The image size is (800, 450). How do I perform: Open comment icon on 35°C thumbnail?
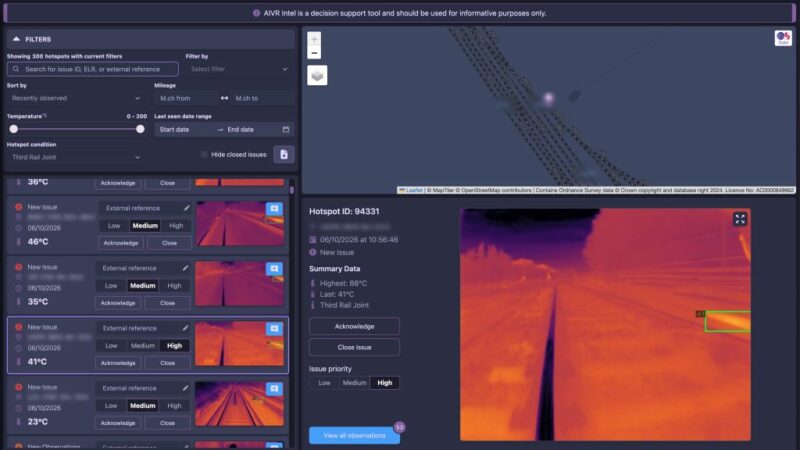point(274,269)
